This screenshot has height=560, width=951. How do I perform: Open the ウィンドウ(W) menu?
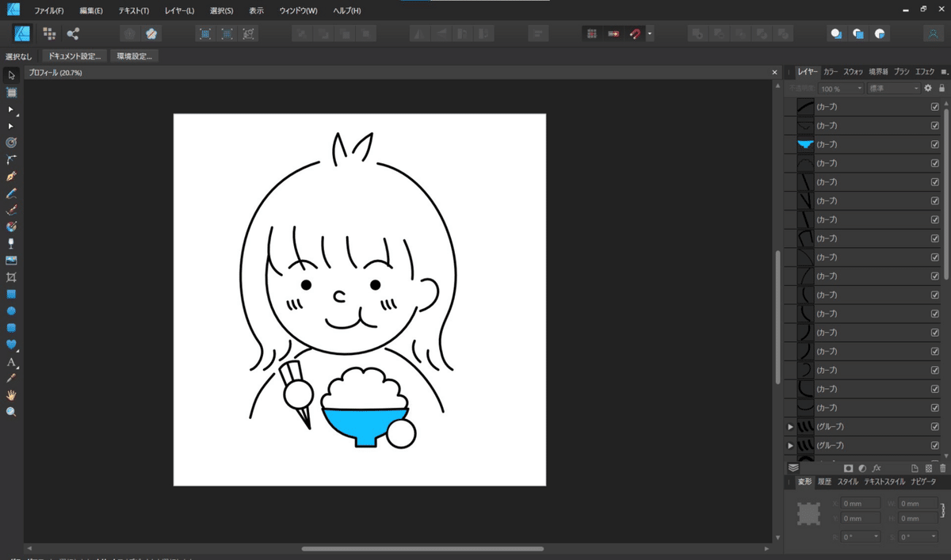click(x=298, y=11)
